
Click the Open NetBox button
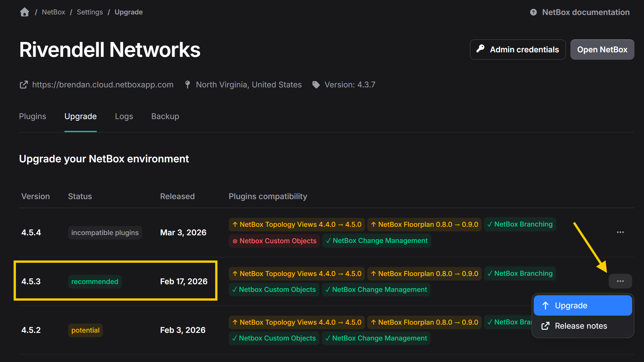[x=602, y=49]
